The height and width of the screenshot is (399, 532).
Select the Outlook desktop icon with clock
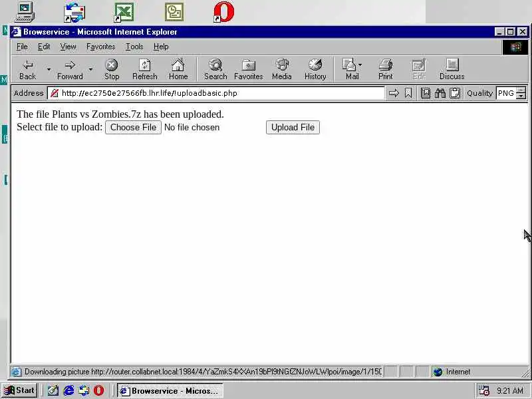(x=174, y=12)
